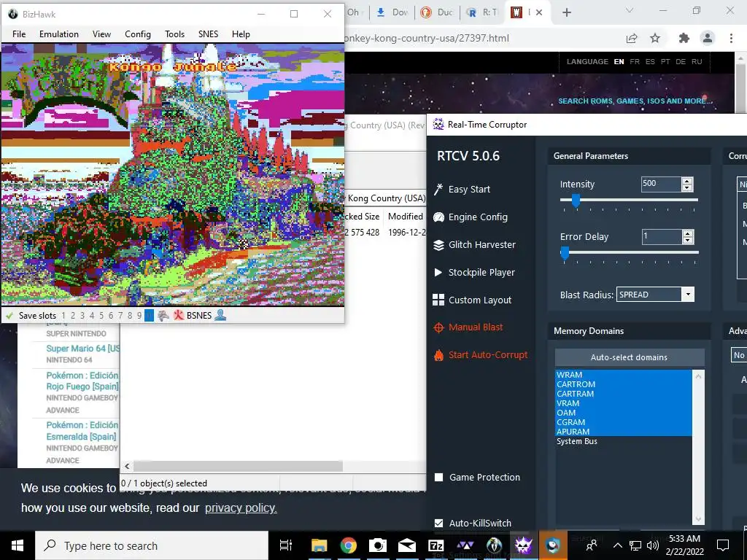Open Chrome from the taskbar
The width and height of the screenshot is (747, 560).
[348, 545]
